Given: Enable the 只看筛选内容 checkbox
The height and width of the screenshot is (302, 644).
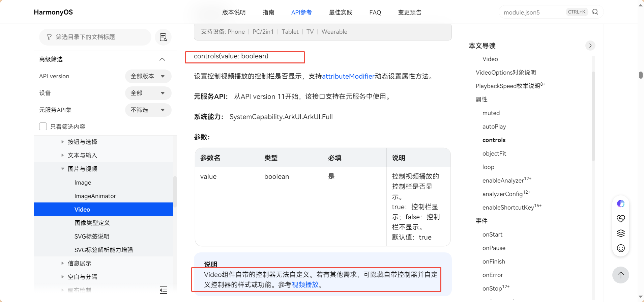Looking at the screenshot, I should tap(43, 127).
